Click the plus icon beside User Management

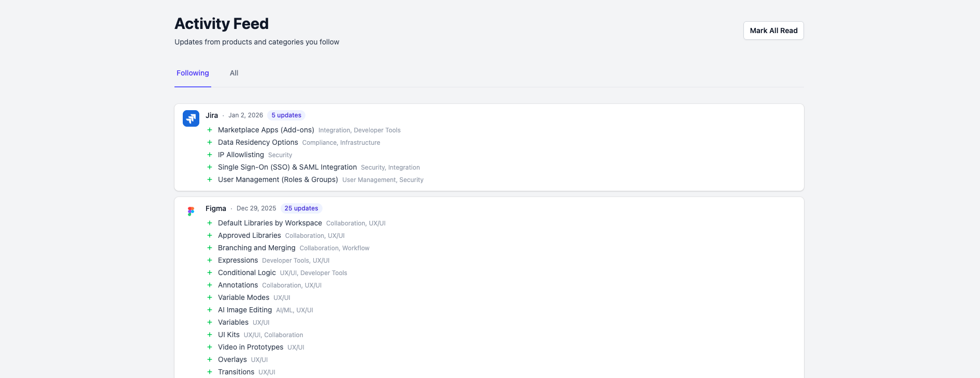[x=210, y=179]
